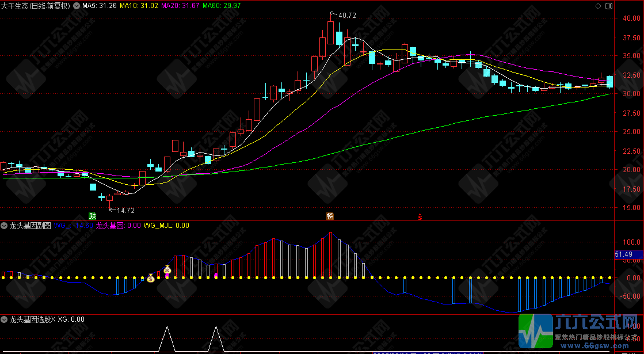The height and width of the screenshot is (354, 644).
Task: Click the orange 榜 marker below the chart
Action: (x=330, y=216)
